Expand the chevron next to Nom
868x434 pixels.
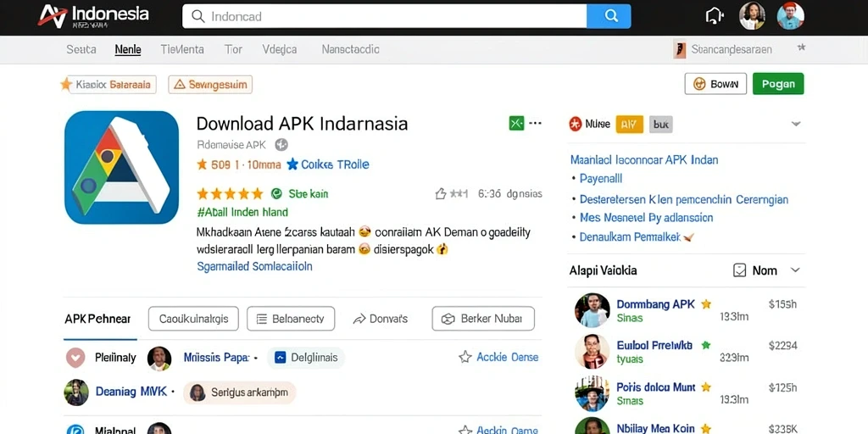click(x=795, y=270)
